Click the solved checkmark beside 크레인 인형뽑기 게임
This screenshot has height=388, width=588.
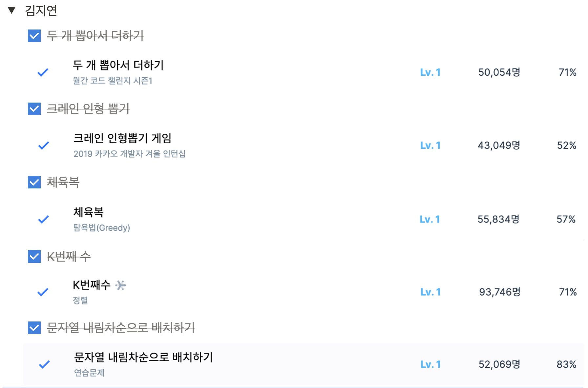click(44, 145)
